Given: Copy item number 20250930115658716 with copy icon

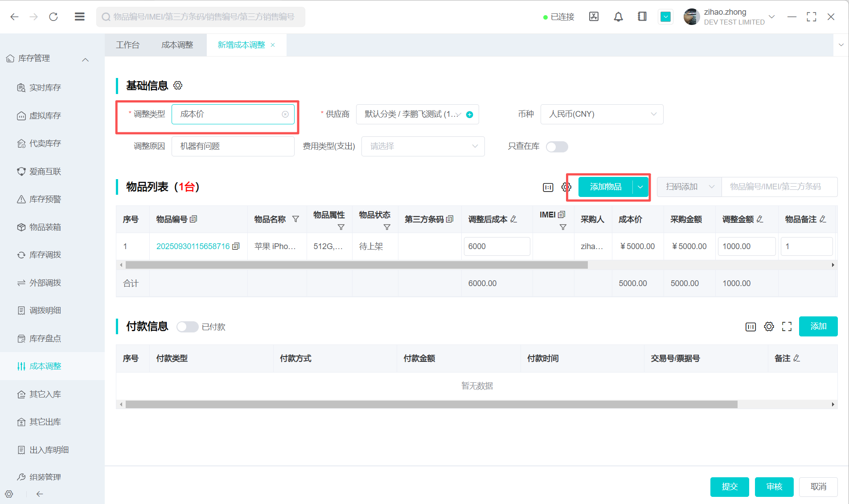Looking at the screenshot, I should click(x=236, y=246).
